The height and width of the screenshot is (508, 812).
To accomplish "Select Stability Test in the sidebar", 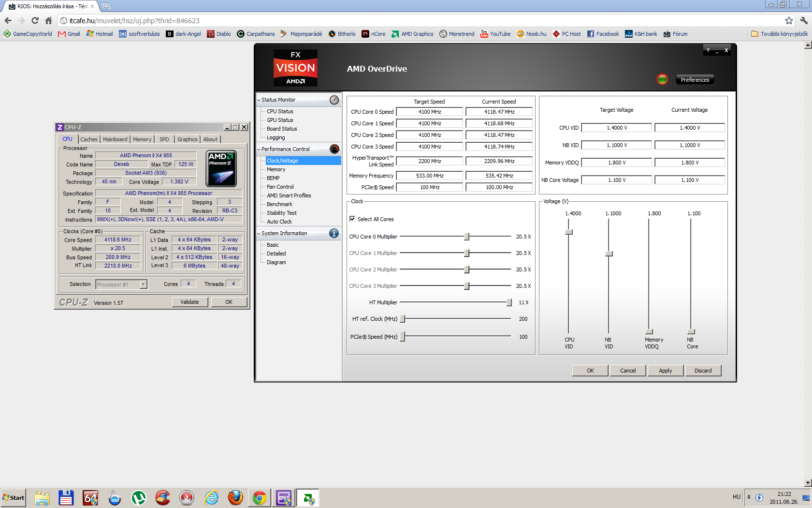I will pyautogui.click(x=282, y=213).
